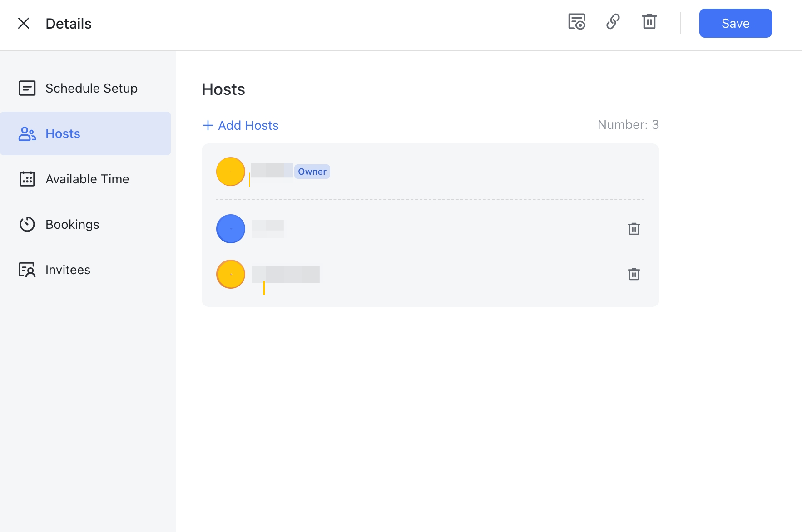Click the Bookings clock icon
Viewport: 802px width, 532px height.
point(27,224)
